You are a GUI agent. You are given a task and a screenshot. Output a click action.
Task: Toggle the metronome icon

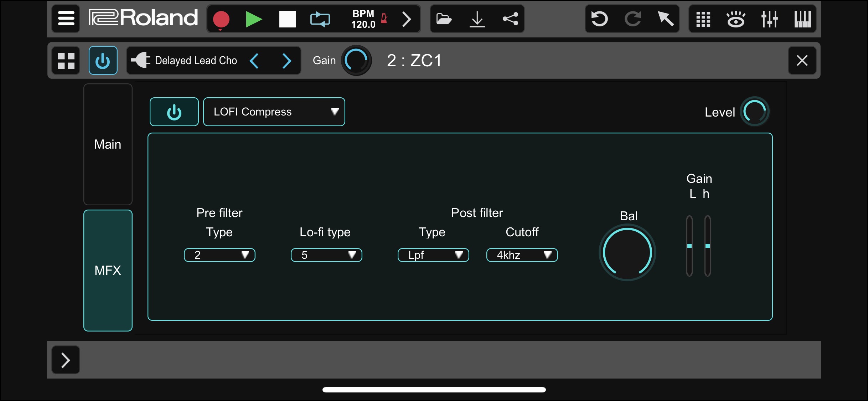(384, 18)
